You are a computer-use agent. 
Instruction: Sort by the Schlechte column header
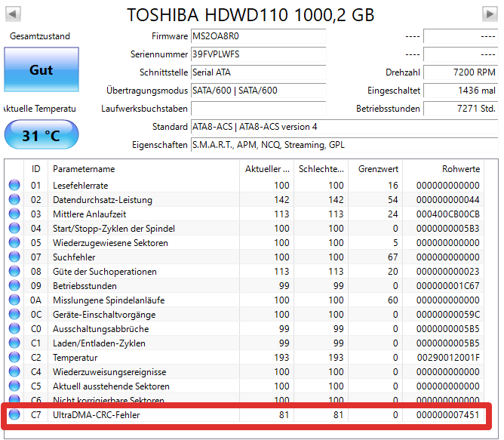pyautogui.click(x=321, y=169)
